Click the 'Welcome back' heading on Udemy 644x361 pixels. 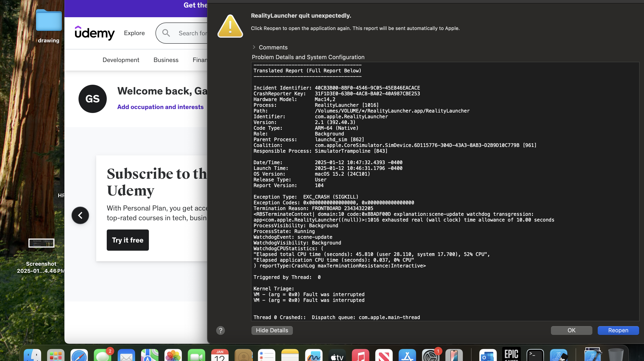pos(162,91)
